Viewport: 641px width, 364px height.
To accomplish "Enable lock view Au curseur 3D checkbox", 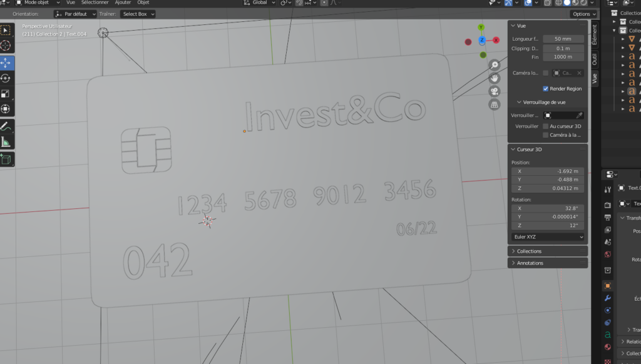I will pyautogui.click(x=545, y=126).
